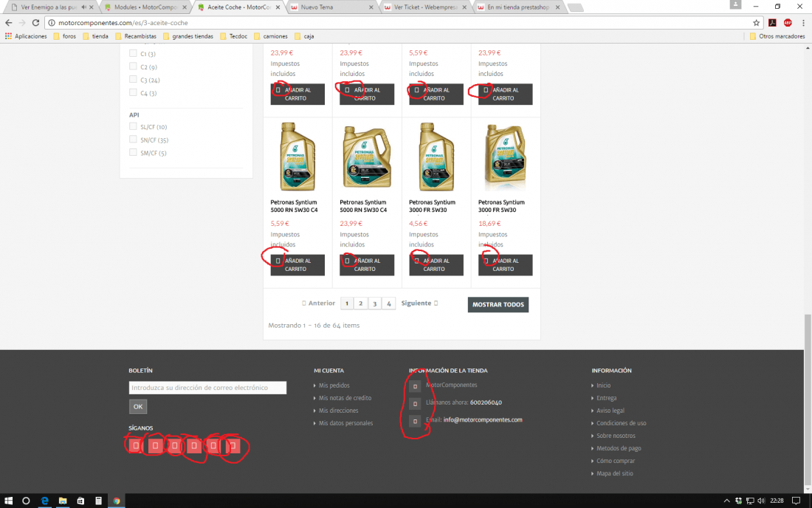Add the 18,69 € Petronas Syntium to cart
The image size is (812, 508).
pos(505,264)
